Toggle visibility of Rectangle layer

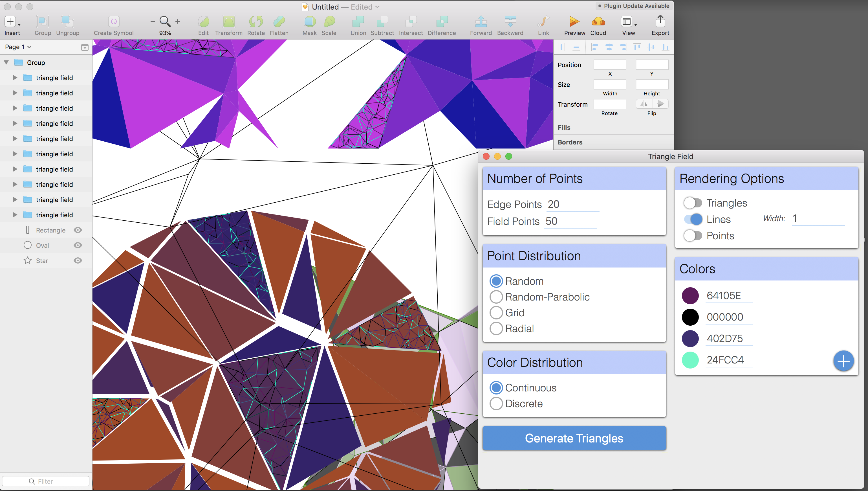click(x=78, y=230)
